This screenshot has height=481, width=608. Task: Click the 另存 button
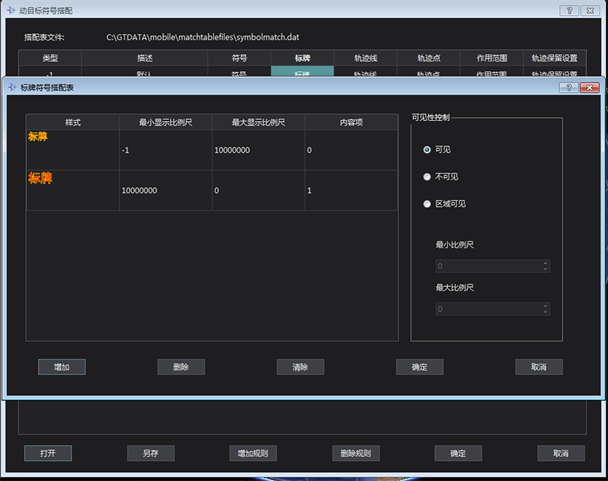(x=150, y=453)
